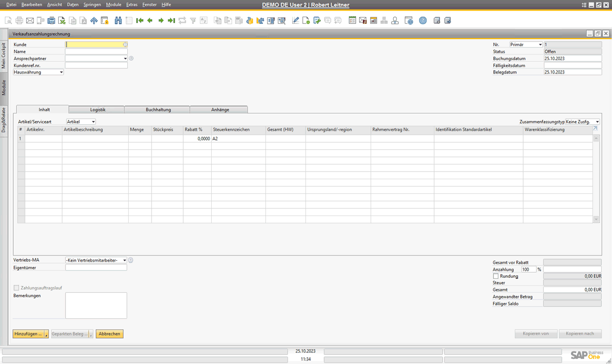Click the binoculars Find icon in toolbar
612x364 pixels.
tap(118, 21)
